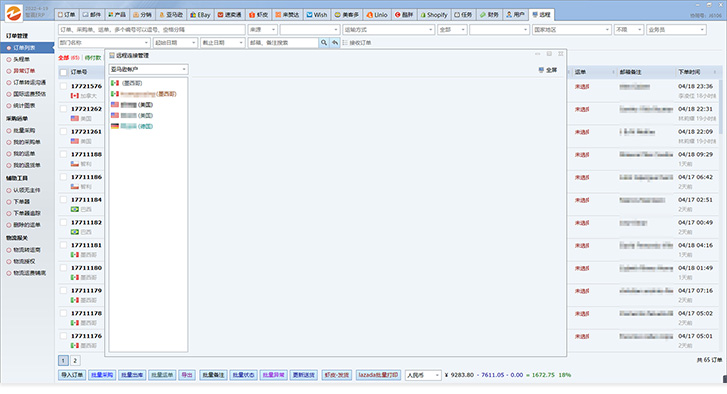Click the 批量出库 button
727x394 pixels.
pos(132,375)
